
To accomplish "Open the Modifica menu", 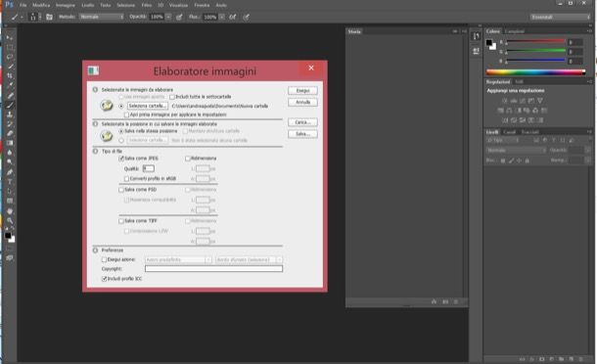I will pyautogui.click(x=41, y=5).
